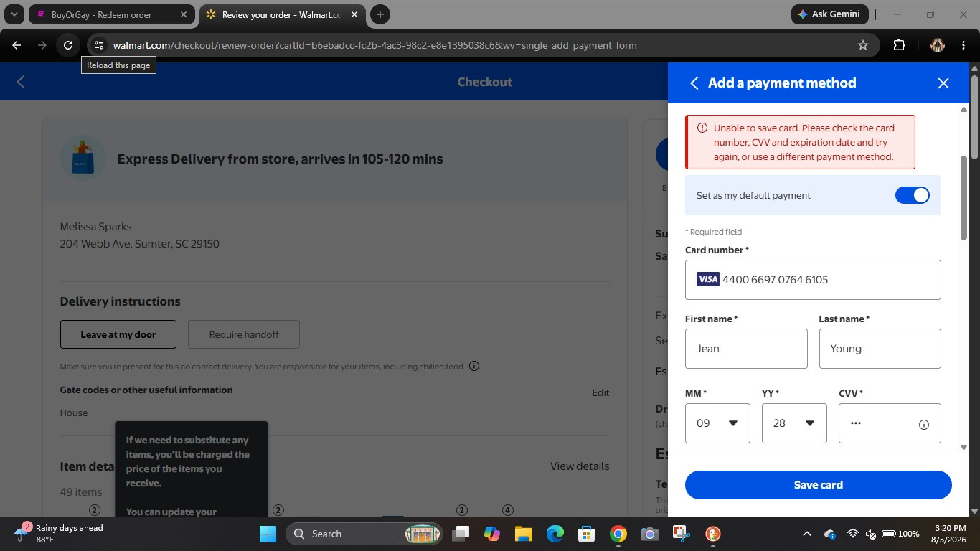Switch to Google Chrome on the taskbar
The height and width of the screenshot is (551, 980).
click(x=618, y=534)
